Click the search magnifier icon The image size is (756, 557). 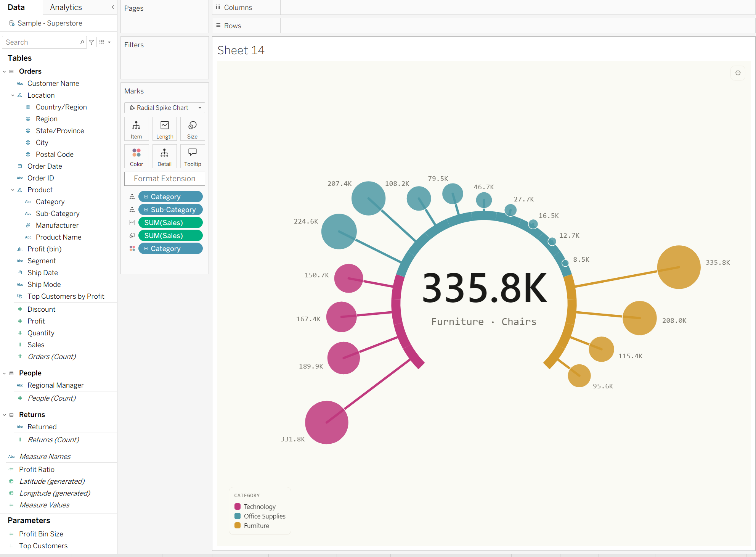82,42
